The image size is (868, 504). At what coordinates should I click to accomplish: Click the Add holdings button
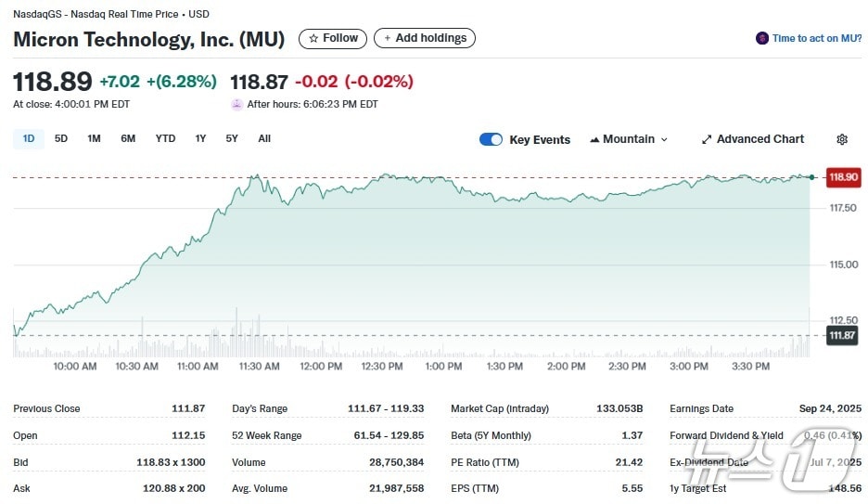425,38
